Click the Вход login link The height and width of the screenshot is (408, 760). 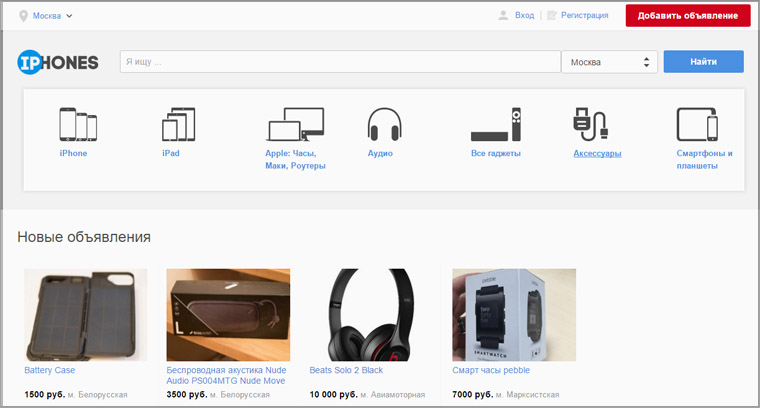pos(524,16)
